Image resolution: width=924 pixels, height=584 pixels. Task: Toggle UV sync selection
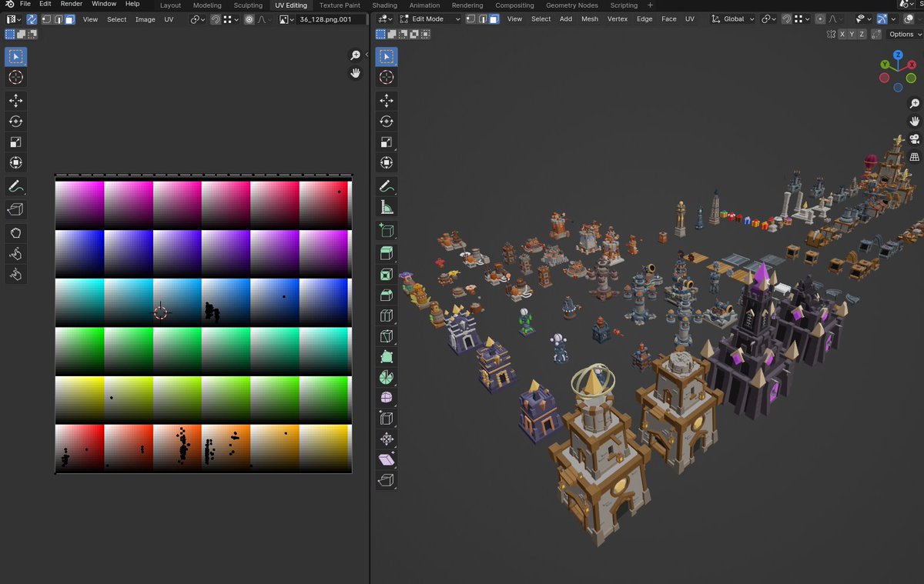coord(32,19)
